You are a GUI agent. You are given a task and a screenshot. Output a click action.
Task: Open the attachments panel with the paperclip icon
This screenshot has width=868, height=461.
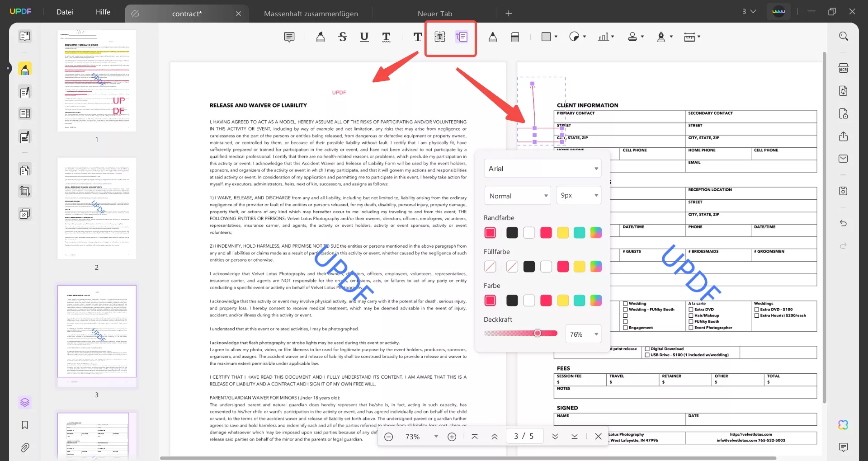[x=25, y=447]
